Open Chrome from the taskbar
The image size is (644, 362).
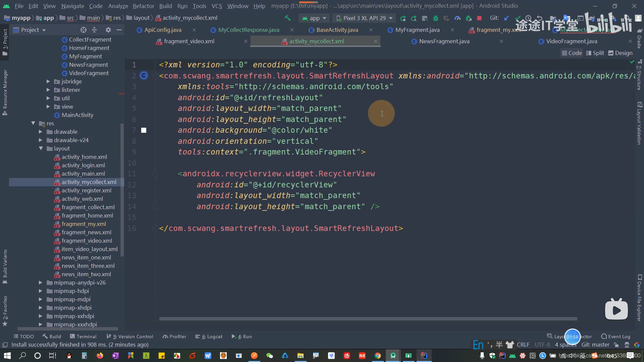tap(378, 356)
